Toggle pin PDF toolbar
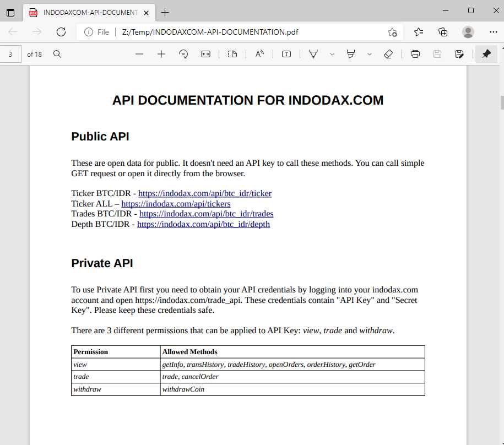Image resolution: width=504 pixels, height=445 pixels. [x=486, y=54]
